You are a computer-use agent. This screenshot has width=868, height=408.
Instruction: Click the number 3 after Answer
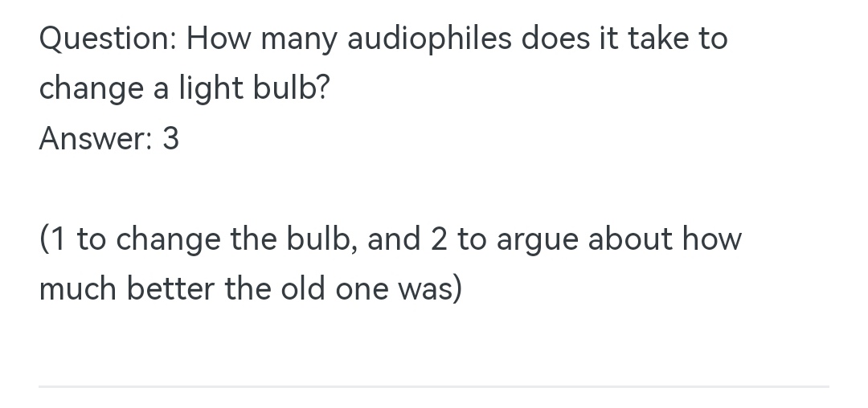(170, 140)
